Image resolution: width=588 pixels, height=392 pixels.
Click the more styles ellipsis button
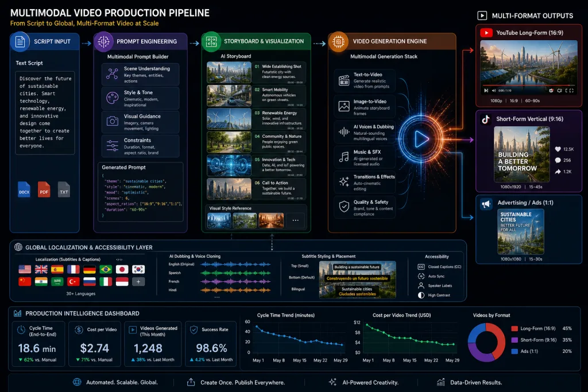pyautogui.click(x=296, y=220)
